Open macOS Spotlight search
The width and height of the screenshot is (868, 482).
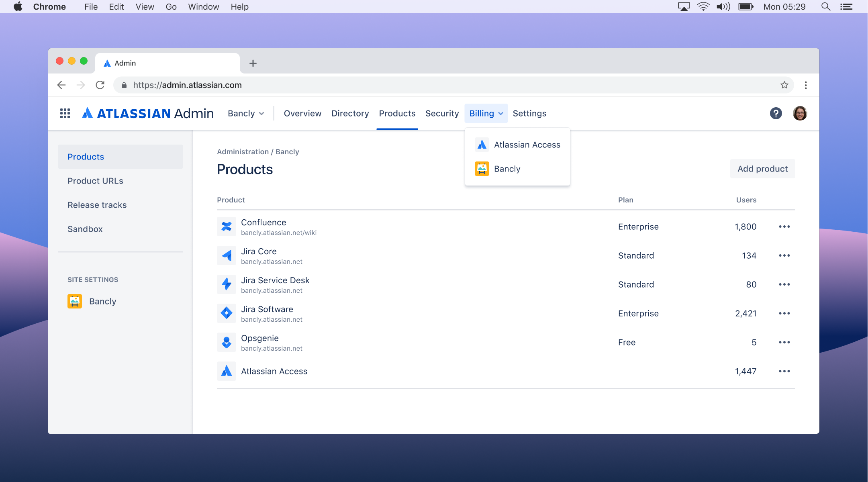click(x=825, y=6)
